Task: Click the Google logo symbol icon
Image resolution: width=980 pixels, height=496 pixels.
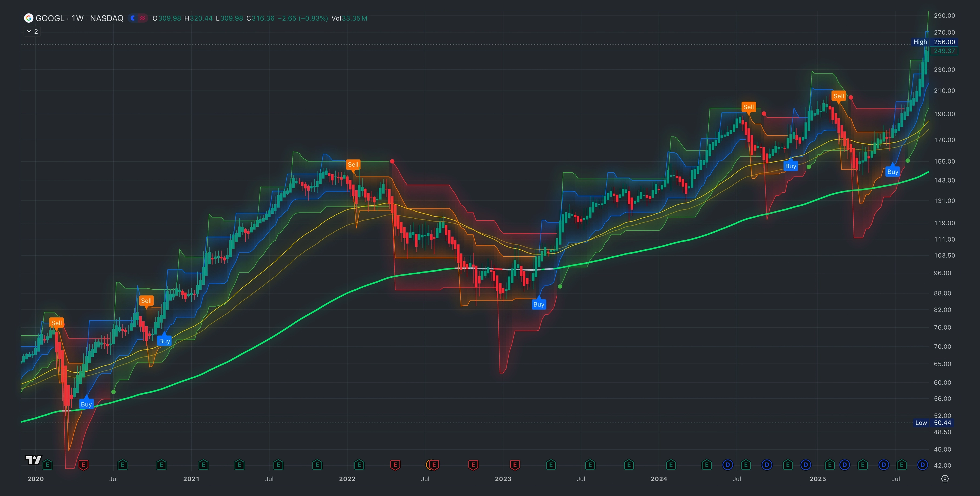Action: 29,18
